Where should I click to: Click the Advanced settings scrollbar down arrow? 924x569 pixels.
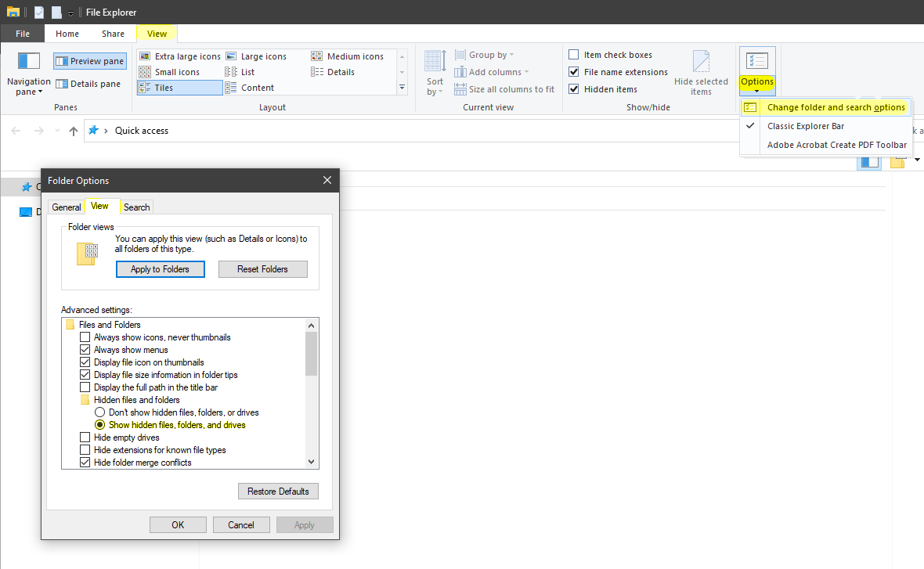(x=310, y=462)
